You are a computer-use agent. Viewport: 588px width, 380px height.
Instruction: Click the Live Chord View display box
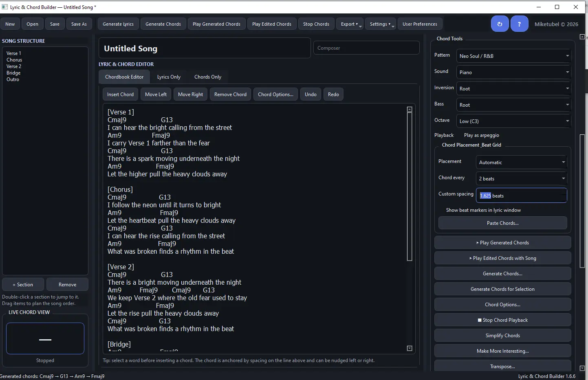pyautogui.click(x=45, y=338)
